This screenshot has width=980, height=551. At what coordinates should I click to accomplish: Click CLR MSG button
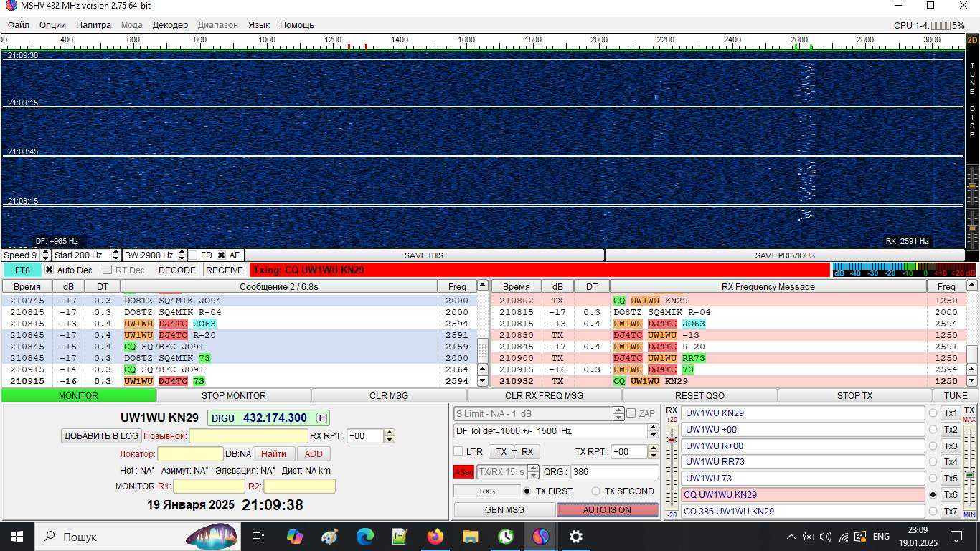(x=389, y=395)
